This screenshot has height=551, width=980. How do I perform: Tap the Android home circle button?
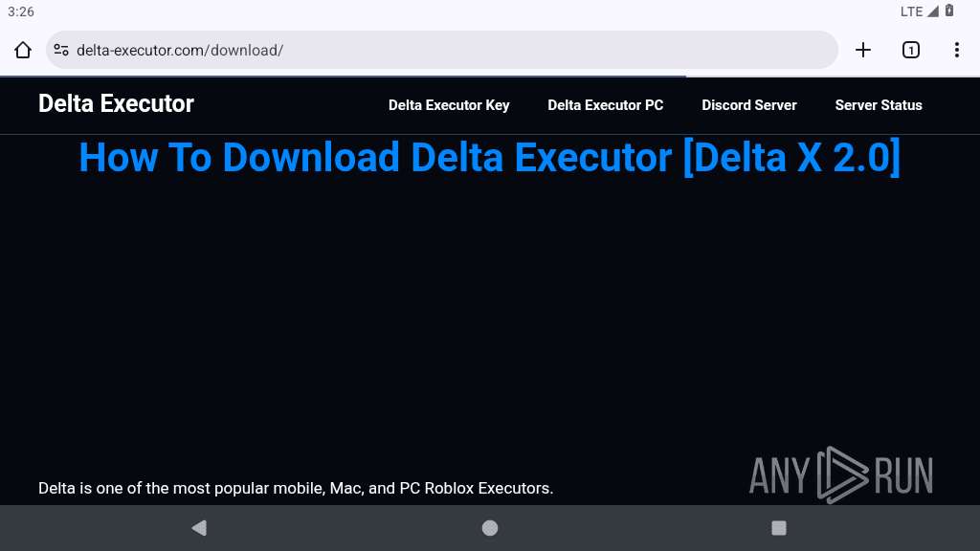pos(490,528)
